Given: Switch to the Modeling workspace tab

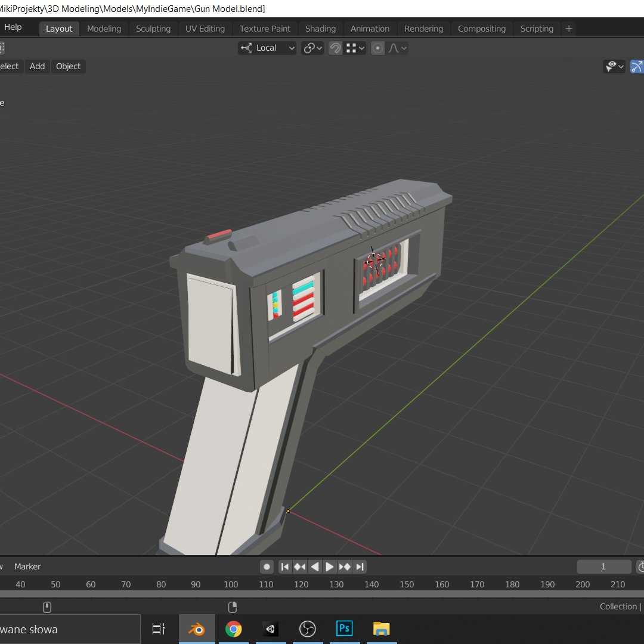Looking at the screenshot, I should (104, 29).
